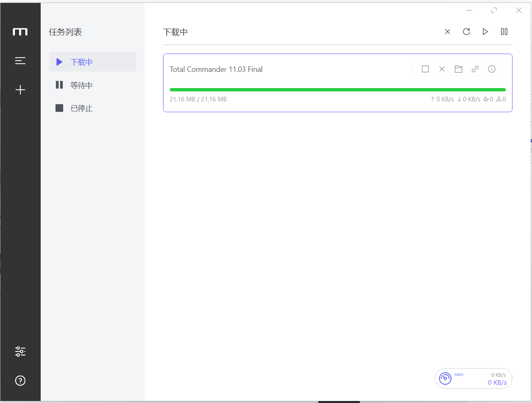Click the 21.16 MB / 21.16 MB size text
The image size is (532, 403).
coord(198,99)
